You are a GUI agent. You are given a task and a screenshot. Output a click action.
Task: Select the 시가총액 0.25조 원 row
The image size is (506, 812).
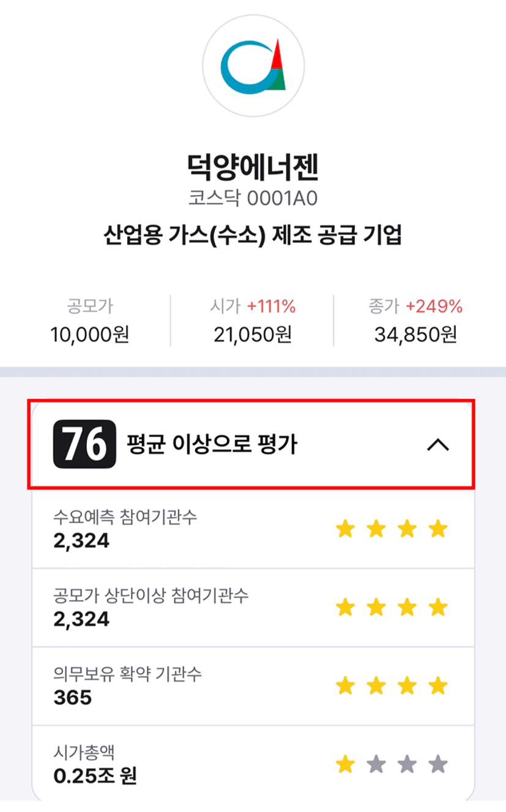click(253, 764)
